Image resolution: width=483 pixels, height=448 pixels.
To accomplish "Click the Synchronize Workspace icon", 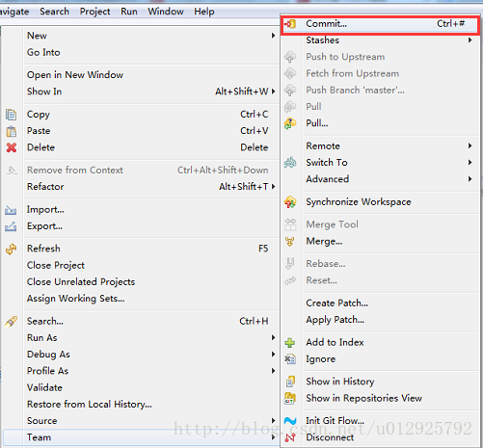I will click(290, 202).
